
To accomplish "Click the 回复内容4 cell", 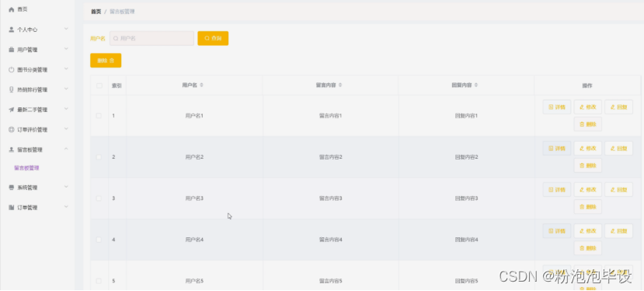I will point(466,239).
